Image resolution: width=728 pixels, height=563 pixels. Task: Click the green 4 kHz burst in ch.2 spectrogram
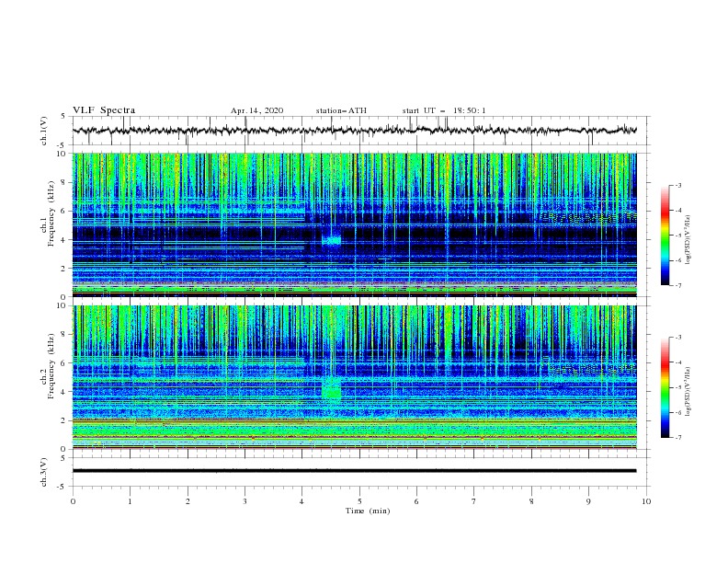point(332,390)
